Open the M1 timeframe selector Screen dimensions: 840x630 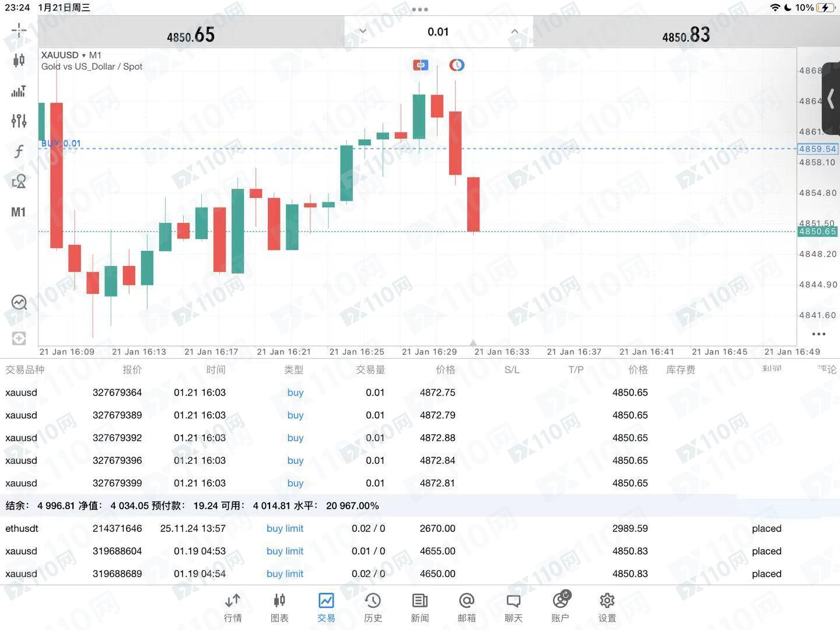pyautogui.click(x=19, y=212)
